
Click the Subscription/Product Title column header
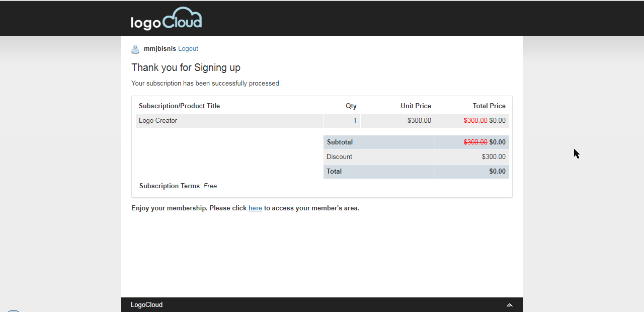point(179,106)
